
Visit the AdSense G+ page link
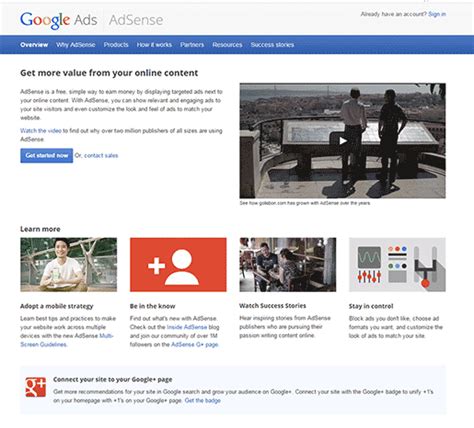coord(195,344)
